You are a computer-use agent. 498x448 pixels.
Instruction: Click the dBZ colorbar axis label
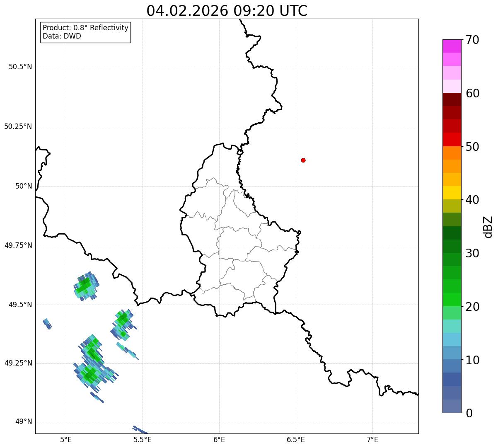point(488,227)
